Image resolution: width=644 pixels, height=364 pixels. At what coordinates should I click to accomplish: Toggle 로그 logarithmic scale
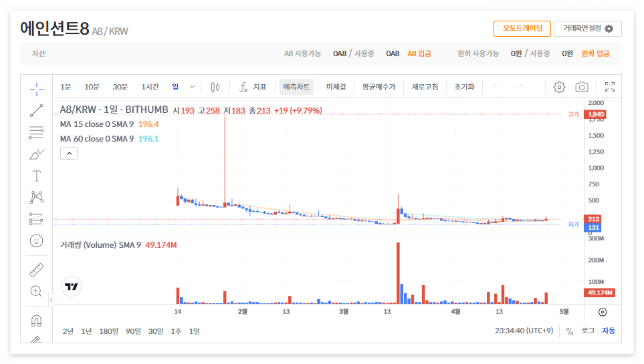point(588,331)
